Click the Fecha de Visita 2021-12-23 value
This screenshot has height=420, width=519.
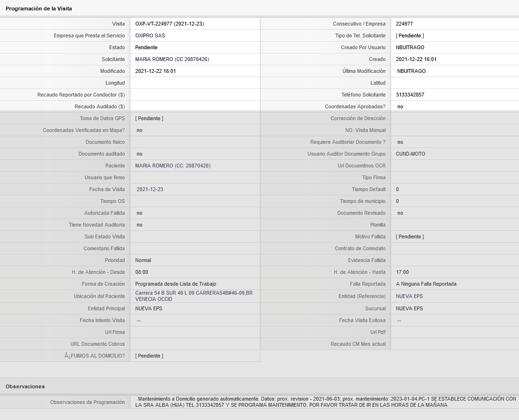point(150,189)
